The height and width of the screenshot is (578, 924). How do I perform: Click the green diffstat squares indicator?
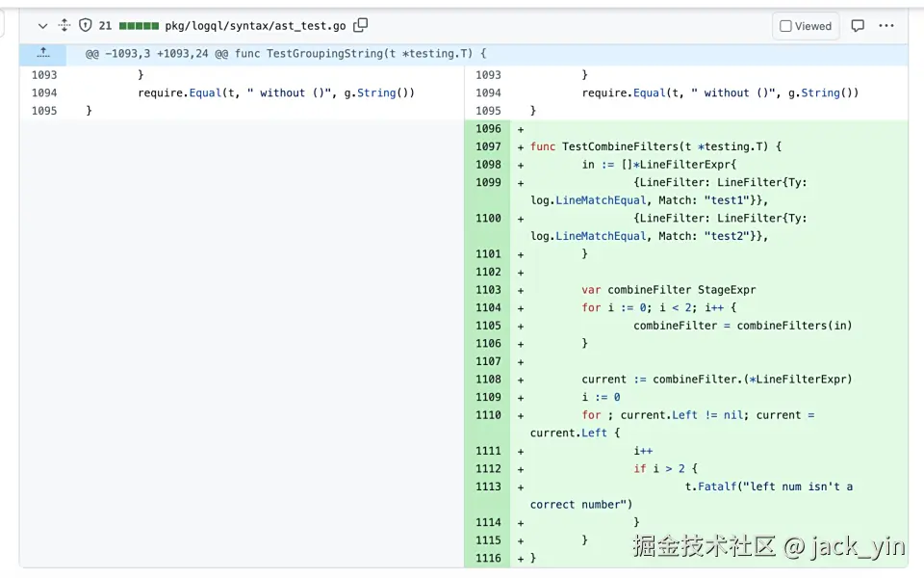coord(139,26)
